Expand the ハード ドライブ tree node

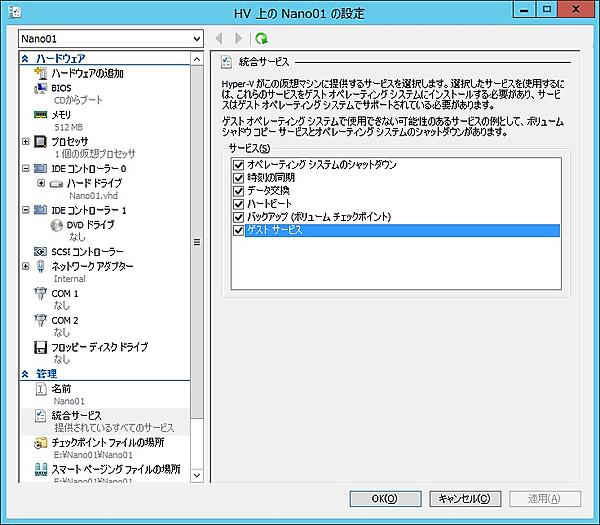point(41,183)
